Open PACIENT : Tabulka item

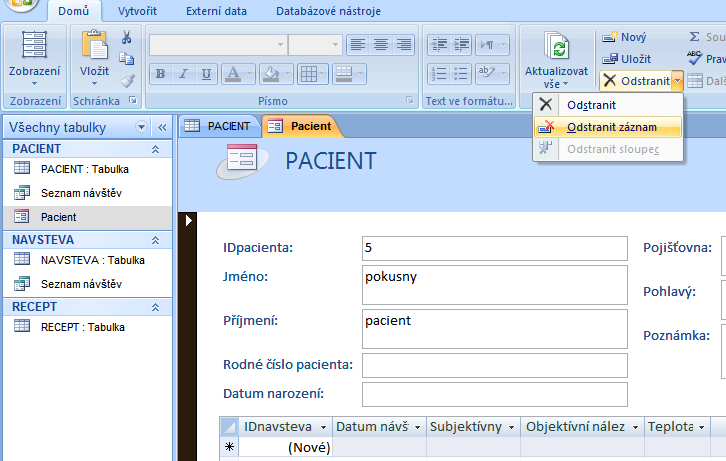pos(88,169)
